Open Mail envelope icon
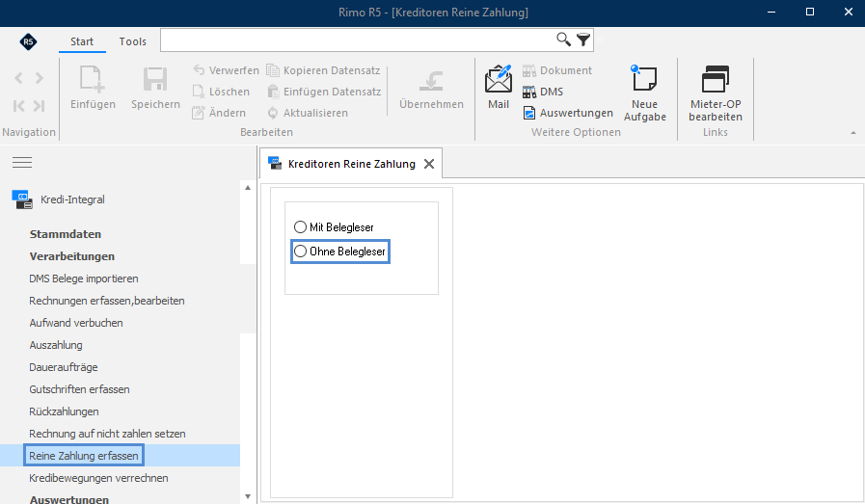865x504 pixels. (499, 79)
